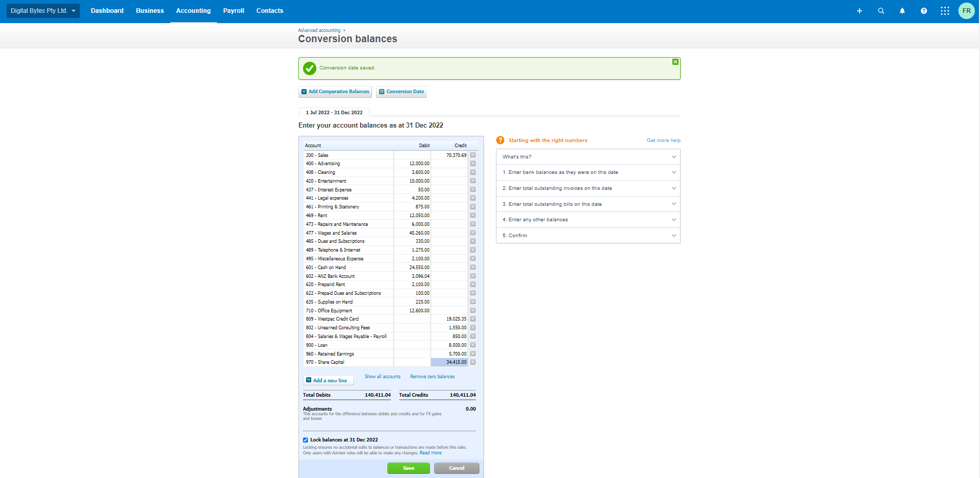Edit the Wages and Salaries debit 45,260.00
980x478 pixels.
pyautogui.click(x=412, y=233)
